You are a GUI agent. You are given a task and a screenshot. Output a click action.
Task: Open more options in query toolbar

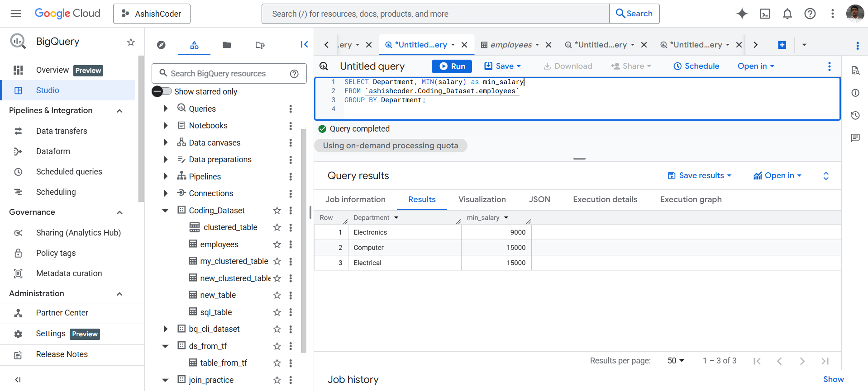(x=830, y=66)
